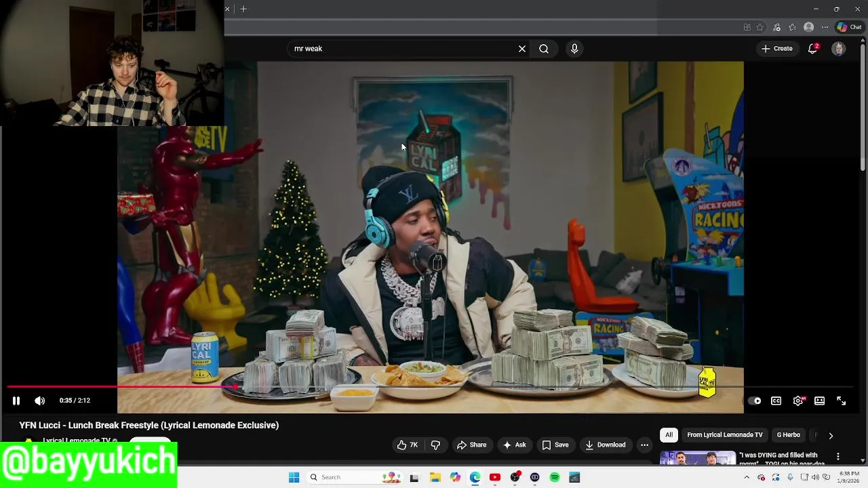This screenshot has height=488, width=868.
Task: Show hidden system tray icons
Action: [x=747, y=477]
